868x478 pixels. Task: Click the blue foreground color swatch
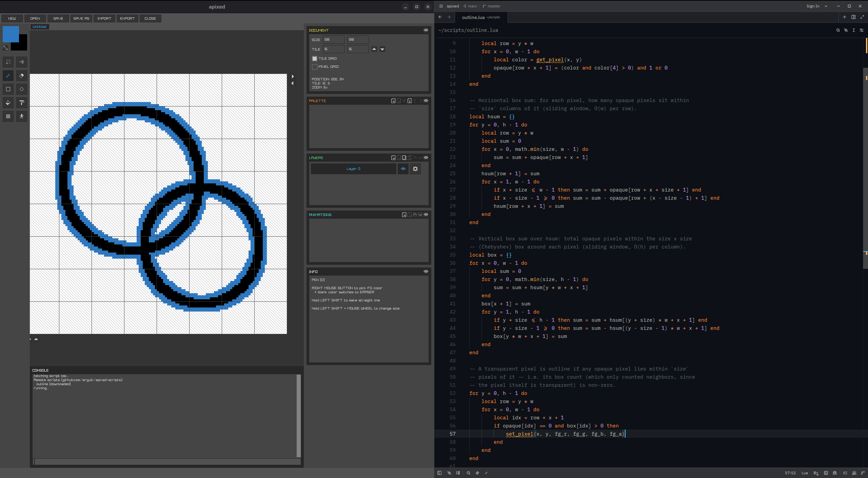pos(11,34)
